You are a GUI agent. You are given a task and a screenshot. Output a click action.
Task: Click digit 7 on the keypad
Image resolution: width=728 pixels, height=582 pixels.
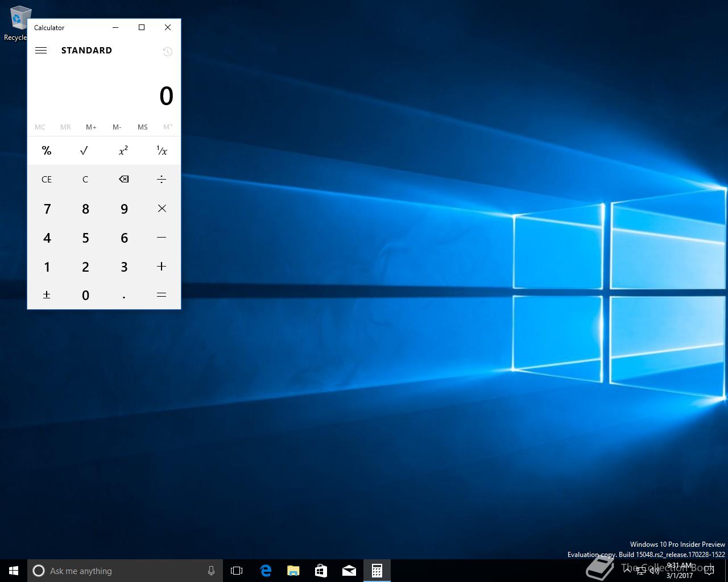pyautogui.click(x=47, y=209)
